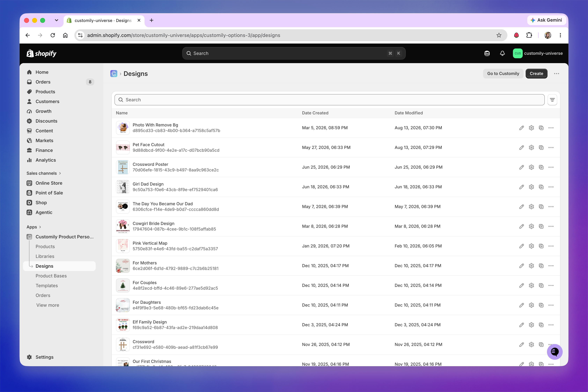The image size is (588, 392).
Task: Open the Elf Family Design thumbnail
Action: (123, 325)
